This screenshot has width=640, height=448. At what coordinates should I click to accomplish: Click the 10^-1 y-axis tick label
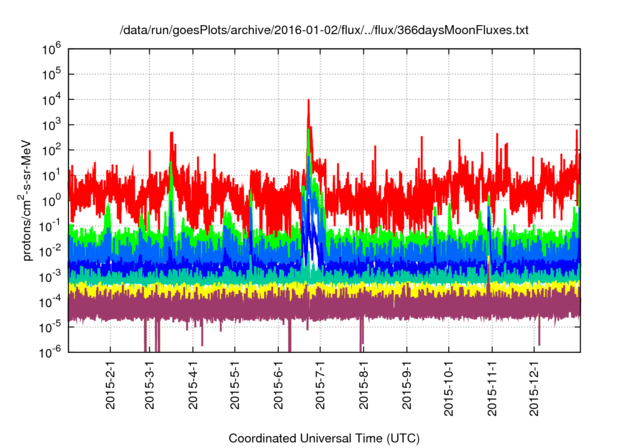click(50, 226)
